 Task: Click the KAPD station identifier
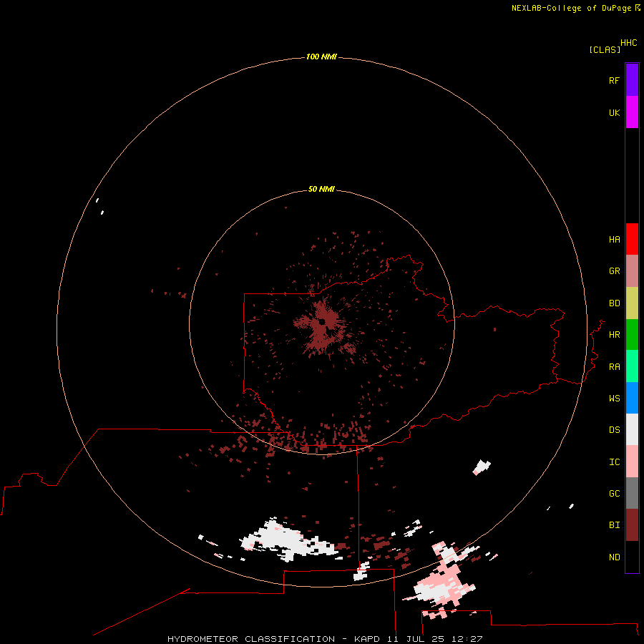(x=367, y=639)
